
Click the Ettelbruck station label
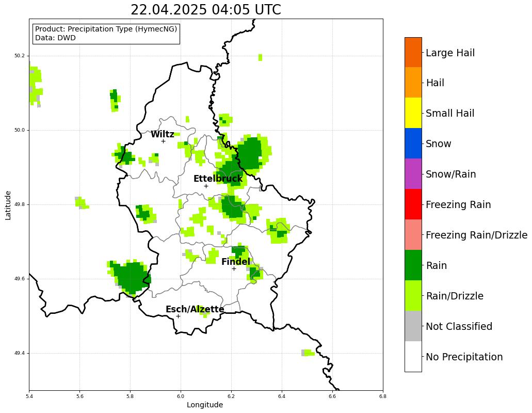[218, 179]
